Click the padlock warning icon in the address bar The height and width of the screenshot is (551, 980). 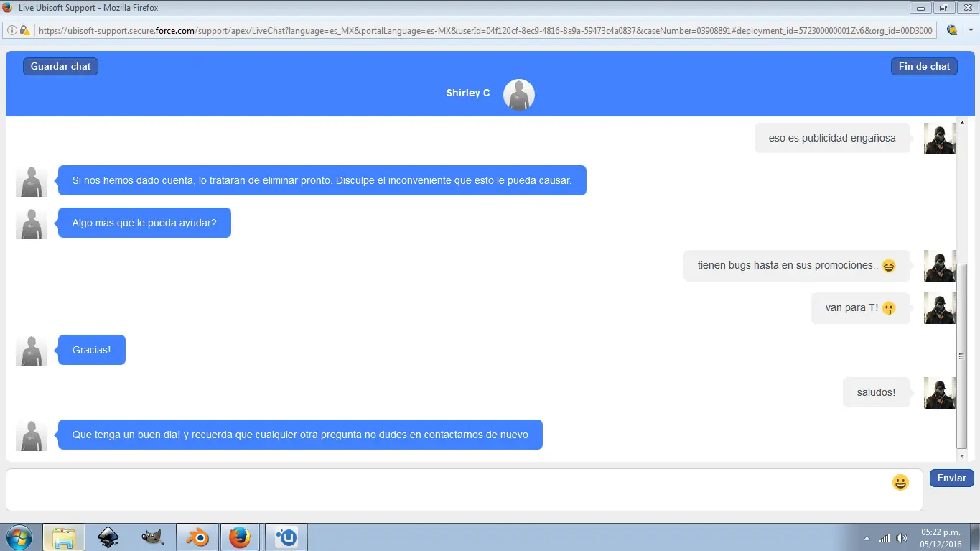click(25, 31)
